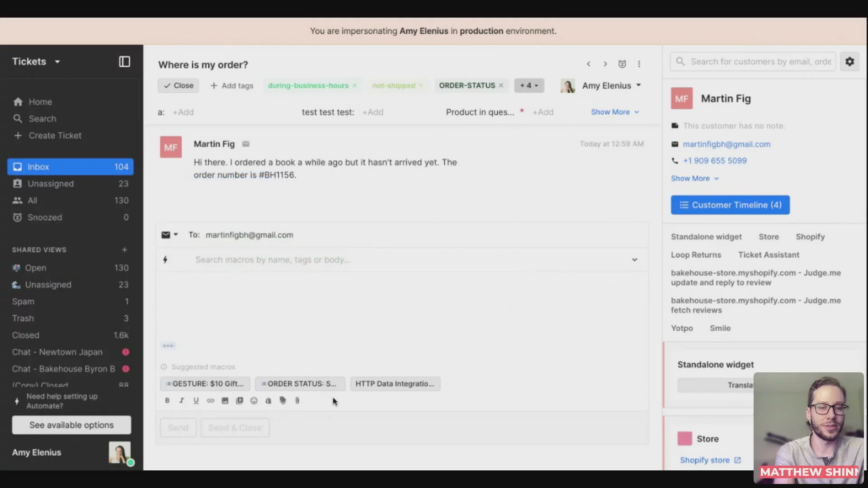Image resolution: width=868 pixels, height=488 pixels.
Task: Click See available options button
Action: coord(71,425)
